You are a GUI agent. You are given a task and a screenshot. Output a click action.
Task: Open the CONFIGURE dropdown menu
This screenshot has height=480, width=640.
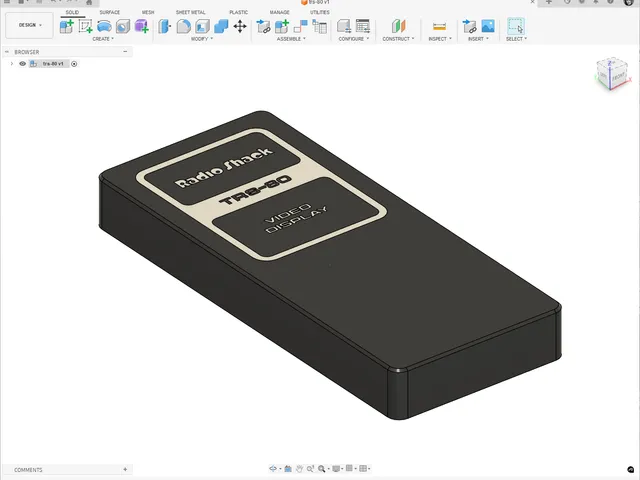tap(353, 39)
